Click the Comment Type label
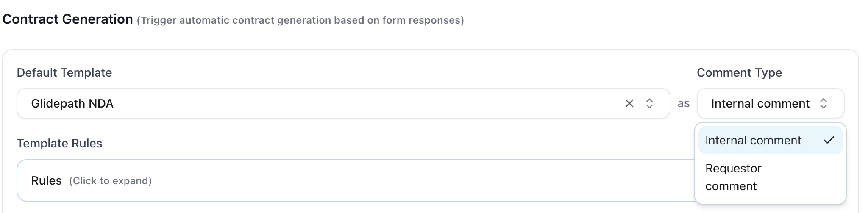The image size is (868, 213). [739, 72]
